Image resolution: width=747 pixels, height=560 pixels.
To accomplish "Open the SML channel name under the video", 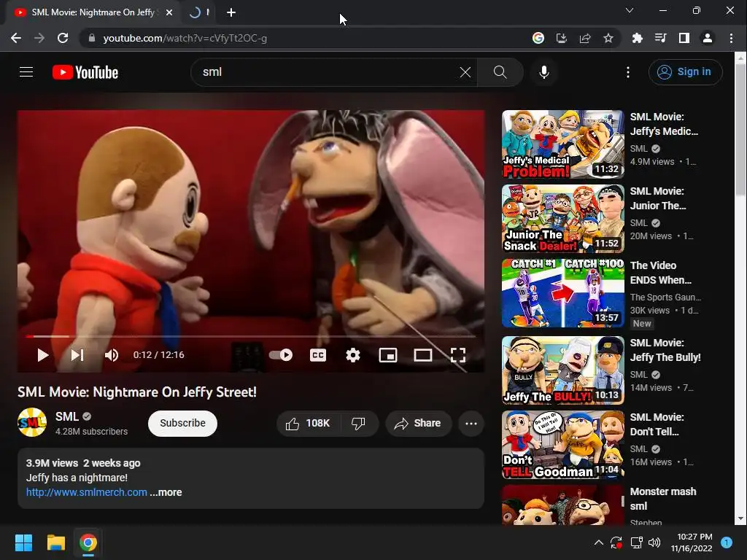I will coord(66,416).
